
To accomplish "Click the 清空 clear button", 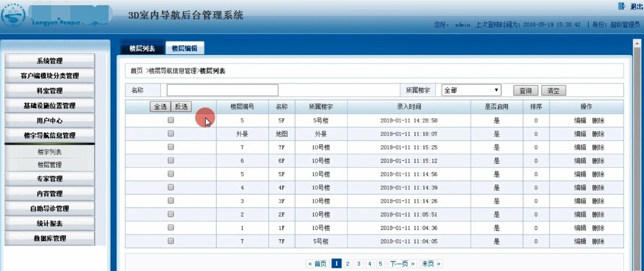I will coord(553,91).
